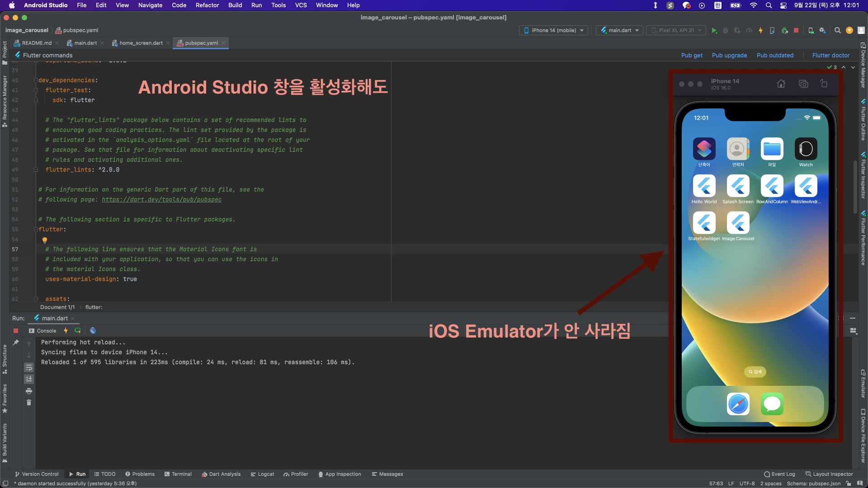The width and height of the screenshot is (868, 488).
Task: Click the green Run button in toolbar
Action: [x=714, y=30]
